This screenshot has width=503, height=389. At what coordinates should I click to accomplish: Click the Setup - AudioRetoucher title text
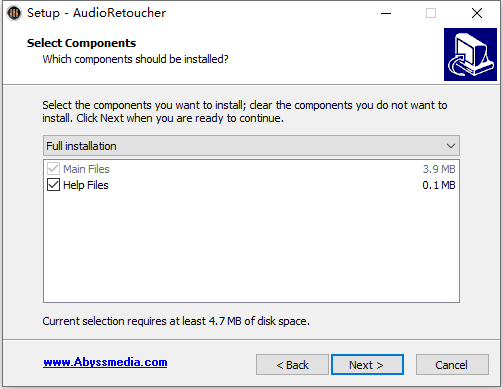coord(96,13)
